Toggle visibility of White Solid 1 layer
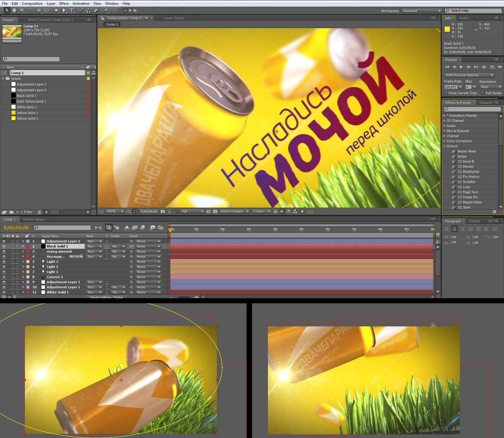The image size is (504, 438). tap(4, 292)
